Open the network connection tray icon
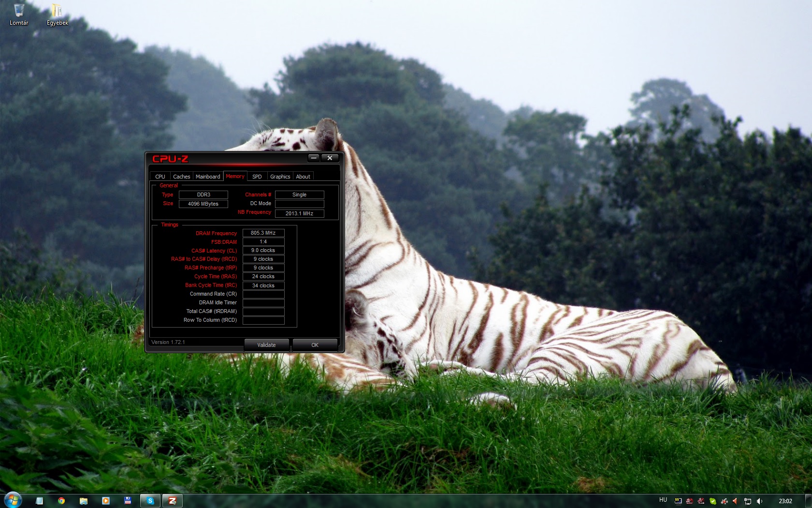 coord(748,501)
